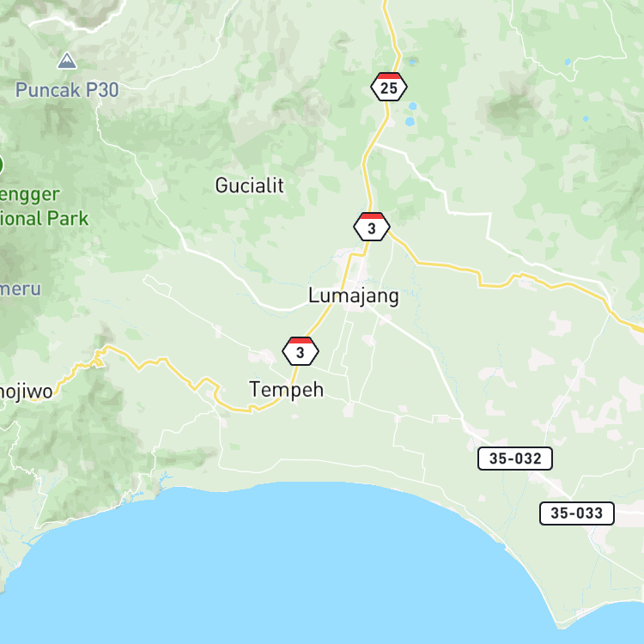Click the route 3 shield above Tempeh
644x644 pixels.
301,351
